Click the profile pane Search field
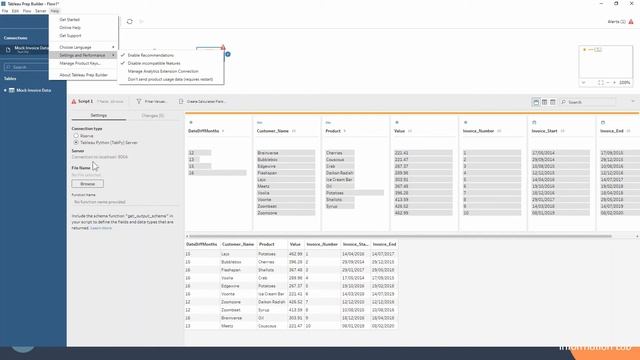Image resolution: width=640 pixels, height=360 pixels. click(588, 102)
